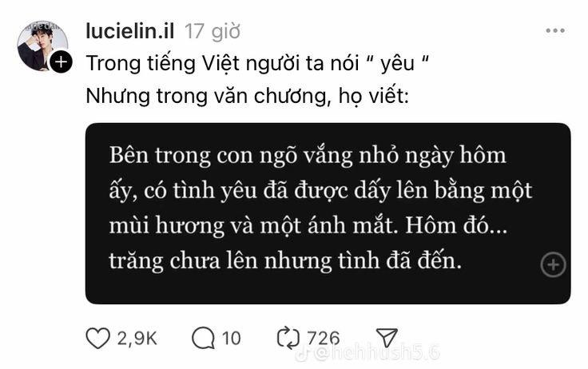Open replies via the speech bubble icon
The image size is (588, 369).
(x=203, y=339)
